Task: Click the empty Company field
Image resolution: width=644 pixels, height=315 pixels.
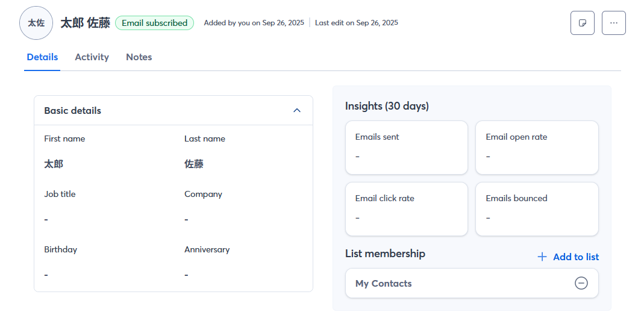Action: coord(187,219)
